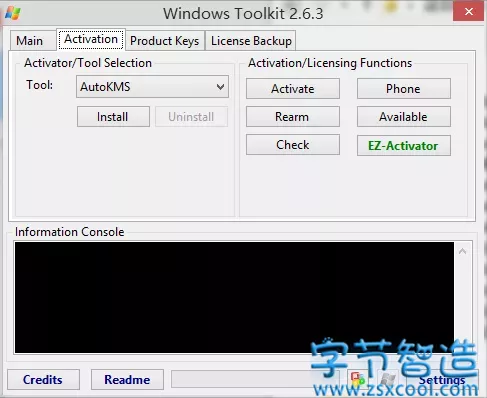Switch to the Main tab
Screen dimensions: 487x398
tap(30, 41)
